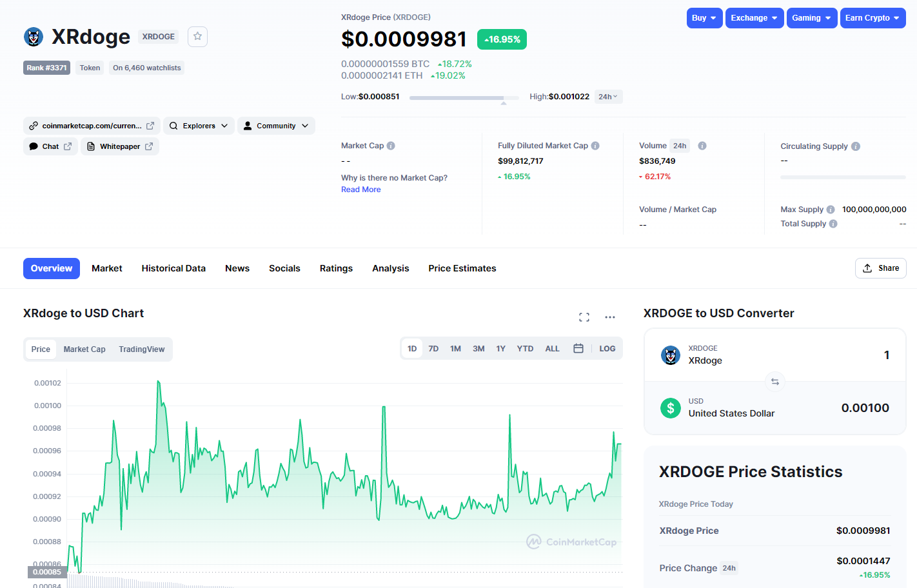Click Price Change 24h period badge
This screenshot has height=588, width=917.
pyautogui.click(x=729, y=568)
